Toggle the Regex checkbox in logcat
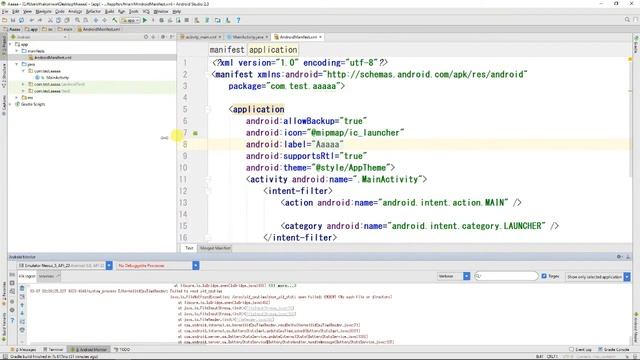The image size is (640, 360). pos(544,276)
